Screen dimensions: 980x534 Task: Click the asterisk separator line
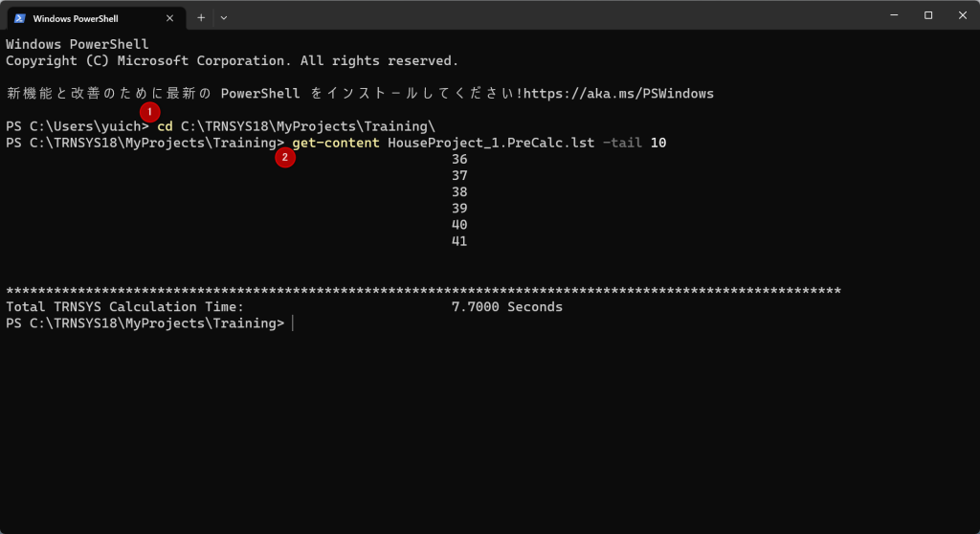click(x=423, y=291)
